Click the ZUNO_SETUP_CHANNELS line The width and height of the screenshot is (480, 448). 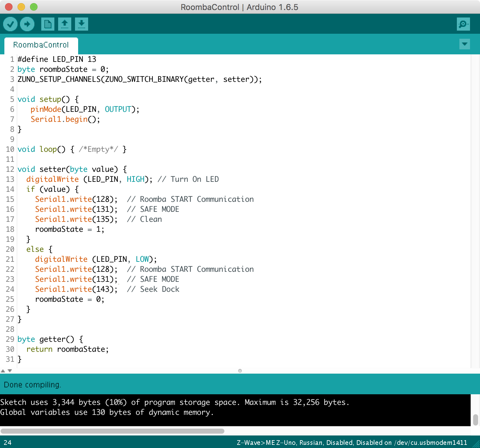tap(140, 79)
